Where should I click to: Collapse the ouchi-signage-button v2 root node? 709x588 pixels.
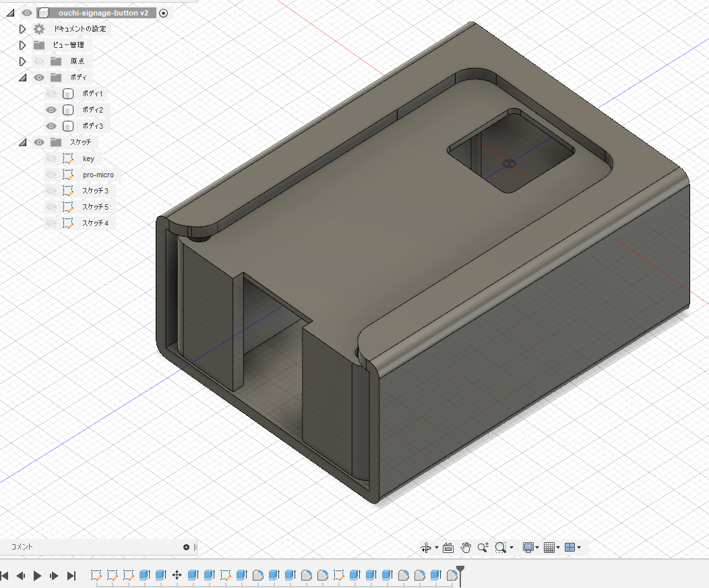[10, 13]
